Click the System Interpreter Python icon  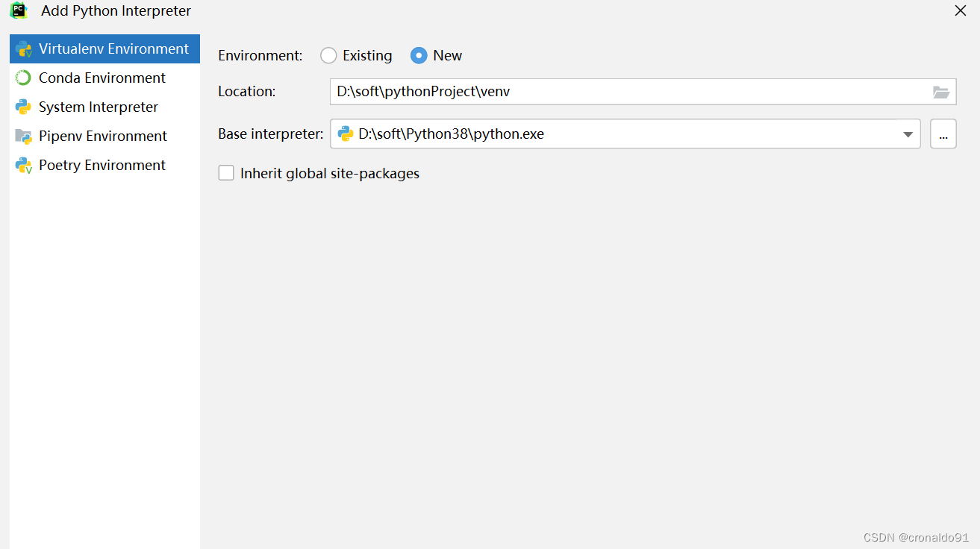coord(23,107)
